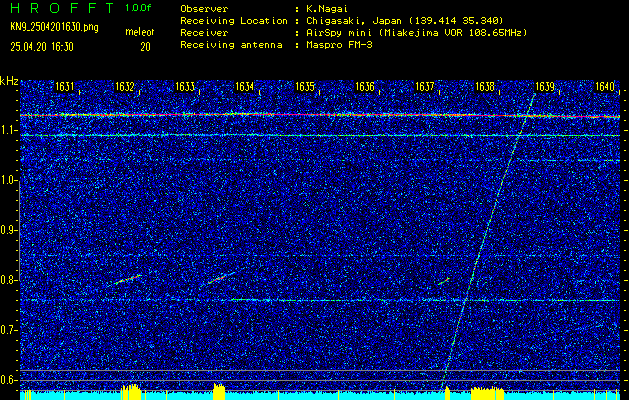Click the date stamp 25.04.20 16:30
This screenshot has width=629, height=400.
tap(42, 47)
